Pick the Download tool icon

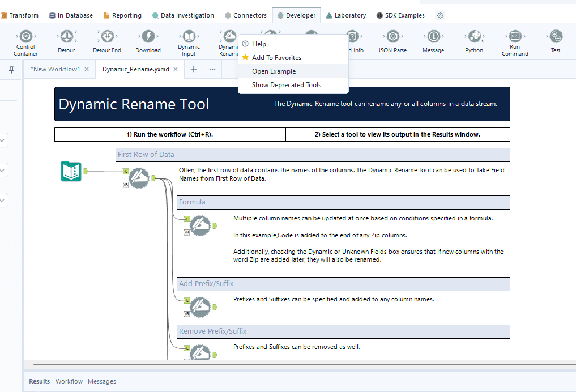coord(148,37)
